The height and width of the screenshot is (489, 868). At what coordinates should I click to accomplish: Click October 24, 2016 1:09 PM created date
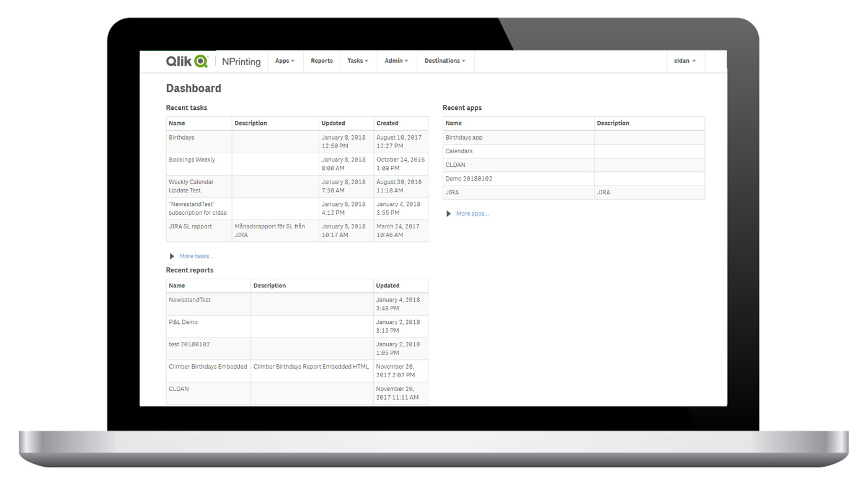[401, 164]
